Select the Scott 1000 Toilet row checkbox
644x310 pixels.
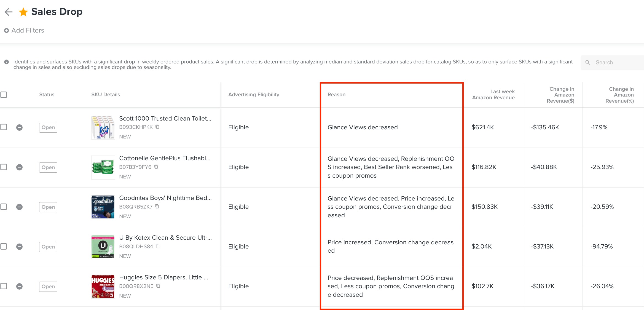4,127
